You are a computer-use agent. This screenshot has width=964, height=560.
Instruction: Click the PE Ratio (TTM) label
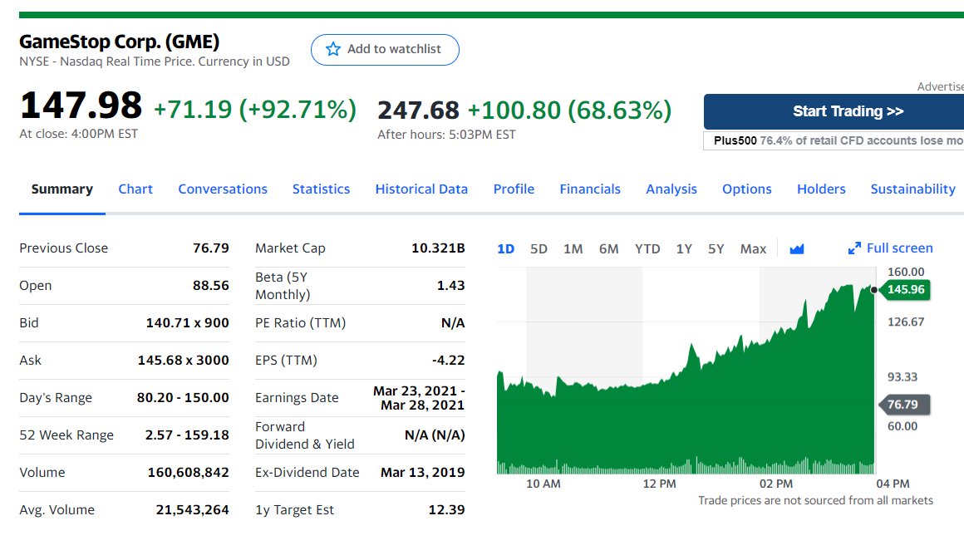(301, 323)
